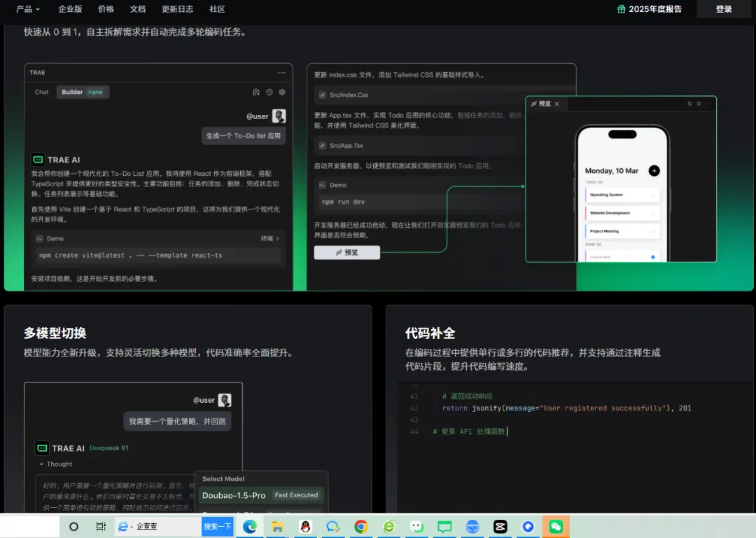Click Fast Executed badge in model list
Screen dimensions: 756x538
tap(296, 495)
